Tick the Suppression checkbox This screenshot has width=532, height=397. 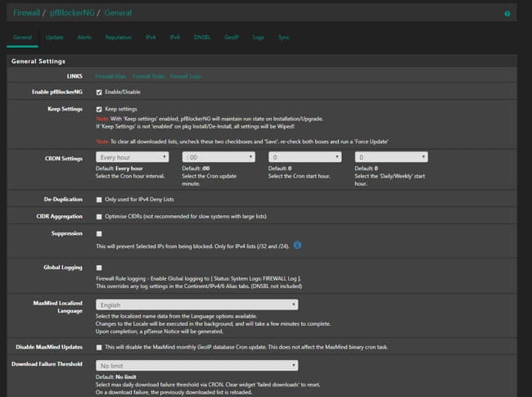click(99, 234)
